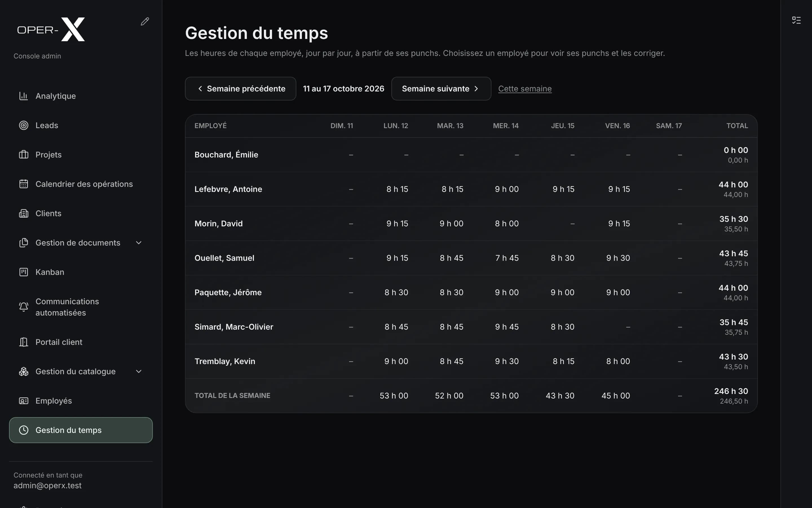Screen dimensions: 812x508
Task: Open the Kanban menu item
Action: click(x=81, y=272)
